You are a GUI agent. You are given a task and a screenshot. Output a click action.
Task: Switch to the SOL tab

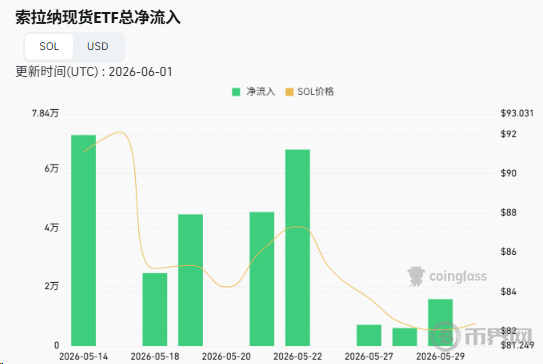click(49, 46)
